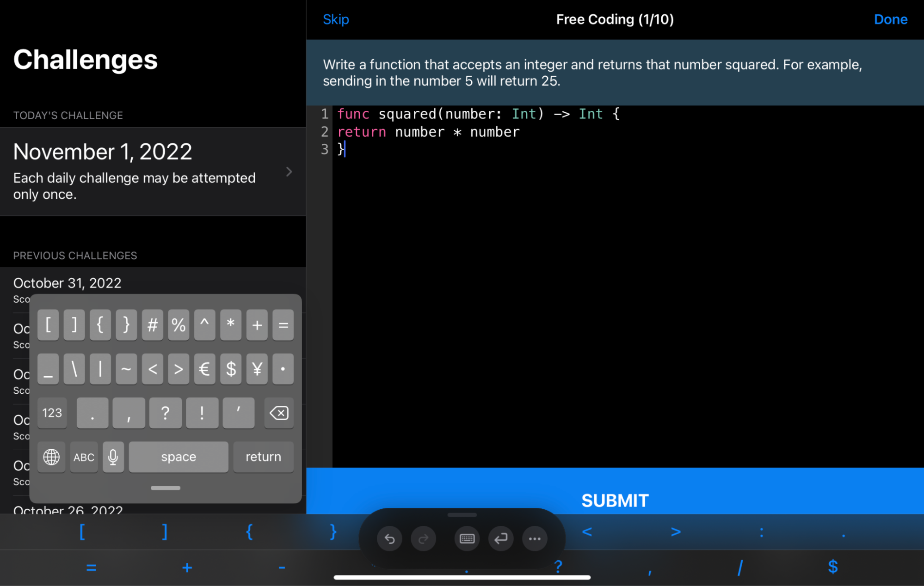The width and height of the screenshot is (924, 586).
Task: Tap the { key on the floating keyboard
Action: click(x=100, y=325)
